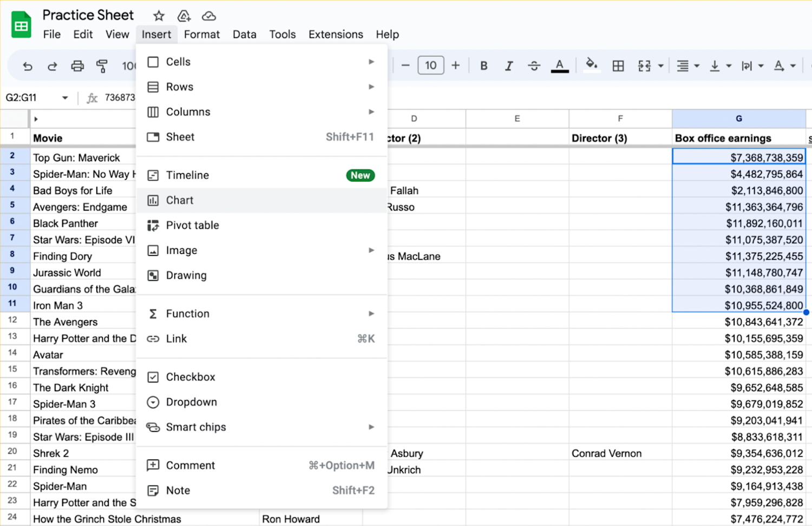Open the Data menu
This screenshot has width=812, height=526.
(245, 34)
